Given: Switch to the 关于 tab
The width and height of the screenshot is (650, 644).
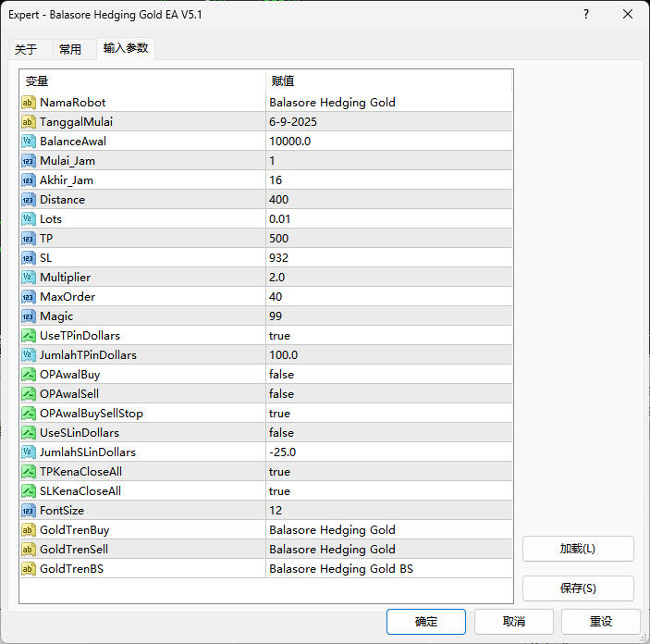Looking at the screenshot, I should click(26, 49).
